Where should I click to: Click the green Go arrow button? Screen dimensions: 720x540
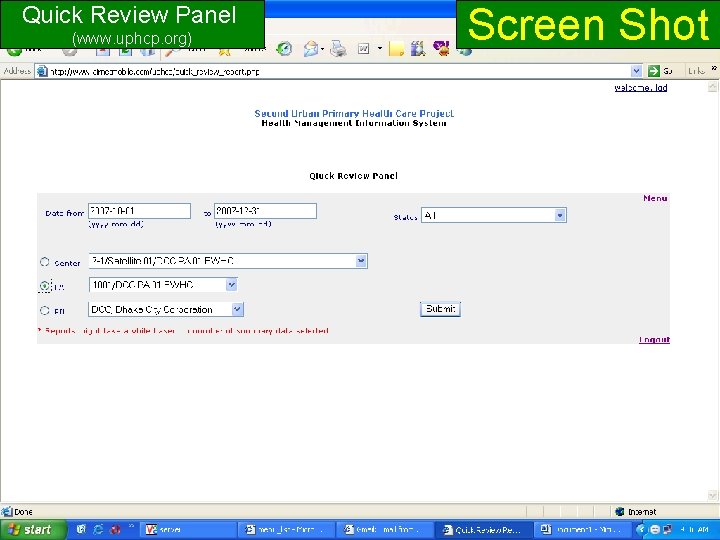pyautogui.click(x=653, y=71)
